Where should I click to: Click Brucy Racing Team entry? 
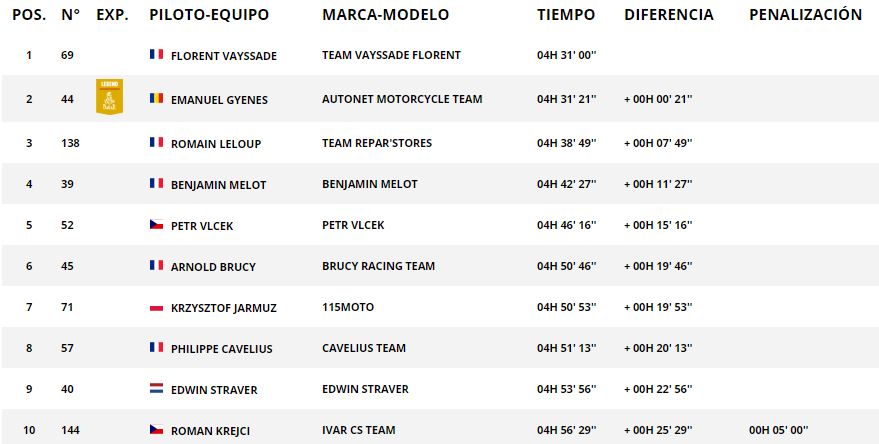(x=378, y=266)
